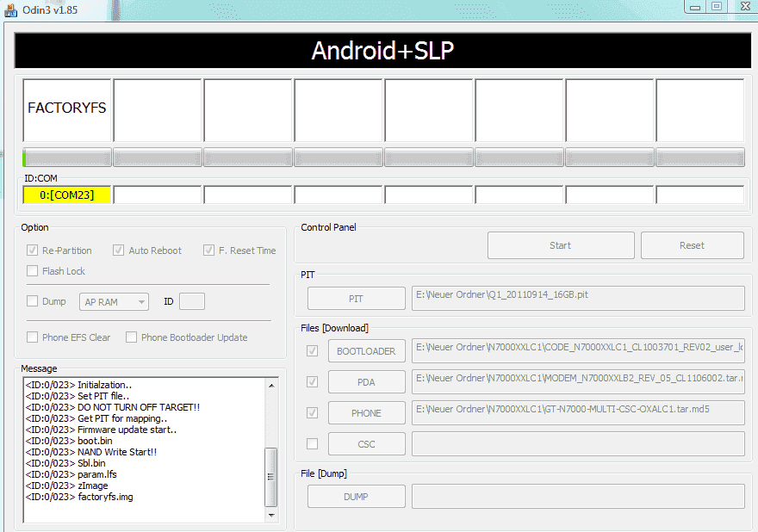Screen dimensions: 758x532
Task: Enable Phone EFS Clear checkbox
Action: 33,337
